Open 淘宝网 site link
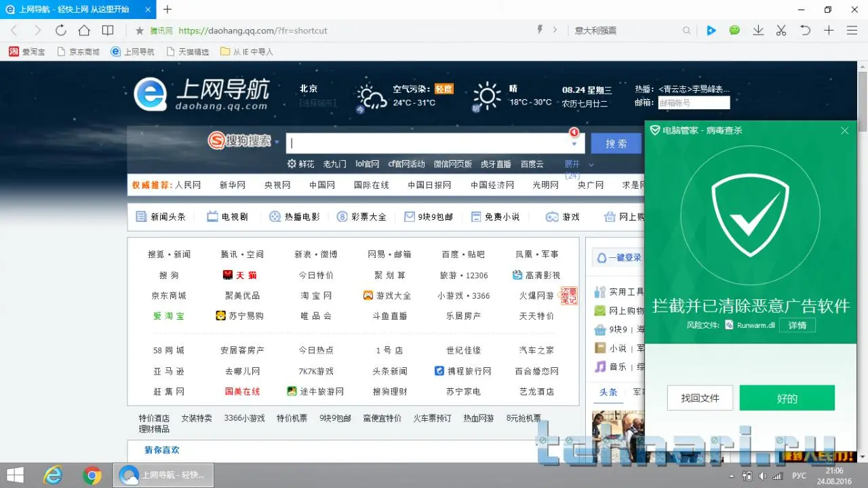The width and height of the screenshot is (868, 488). (x=316, y=296)
